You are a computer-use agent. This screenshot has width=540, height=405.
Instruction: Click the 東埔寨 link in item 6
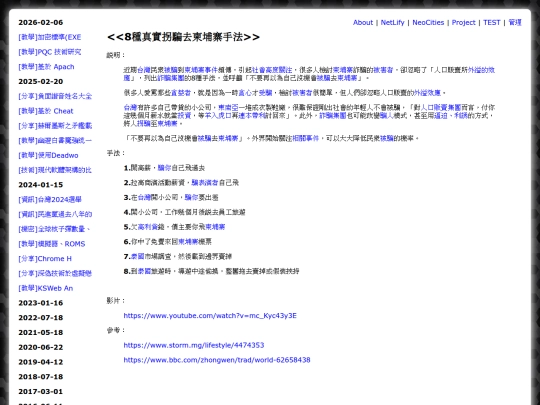(x=188, y=242)
